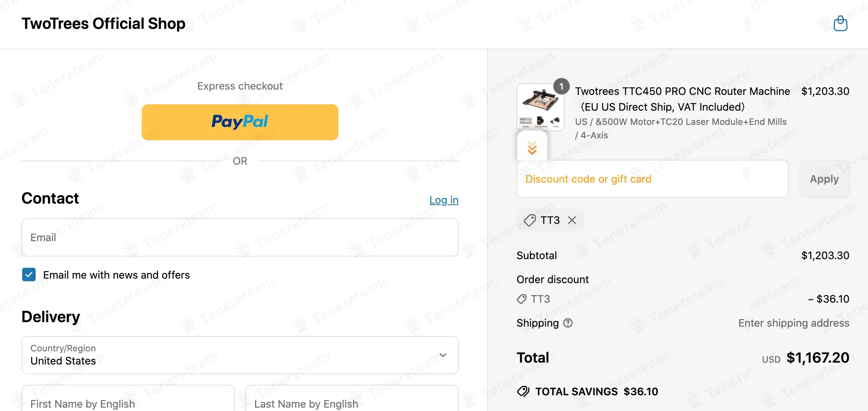The height and width of the screenshot is (411, 868).
Task: Pay with PayPal express checkout
Action: coord(240,122)
